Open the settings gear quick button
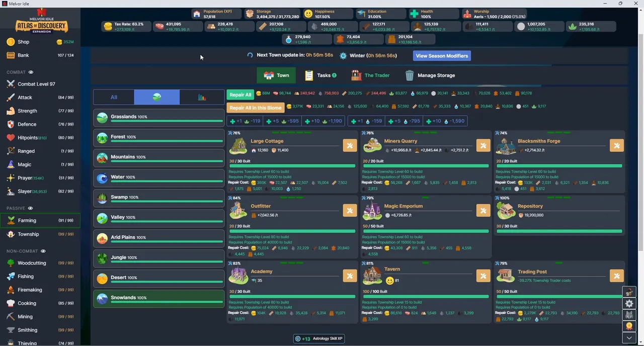 pos(629,303)
